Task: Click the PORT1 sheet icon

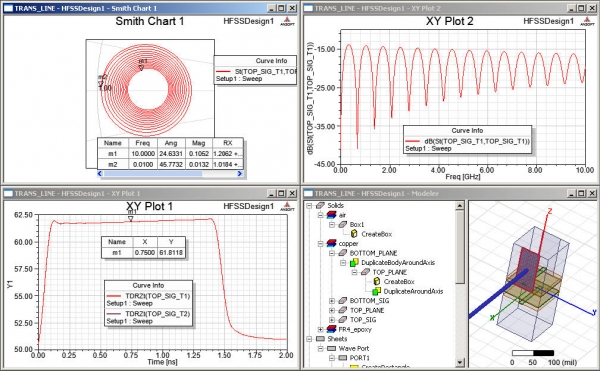Action: 343,358
